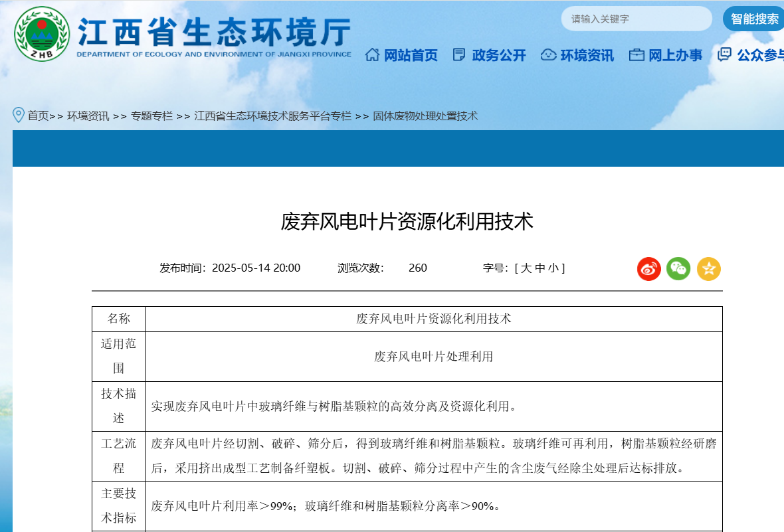The width and height of the screenshot is (784, 532).
Task: Click the cloud icon beside 环境资讯
Action: tap(548, 55)
